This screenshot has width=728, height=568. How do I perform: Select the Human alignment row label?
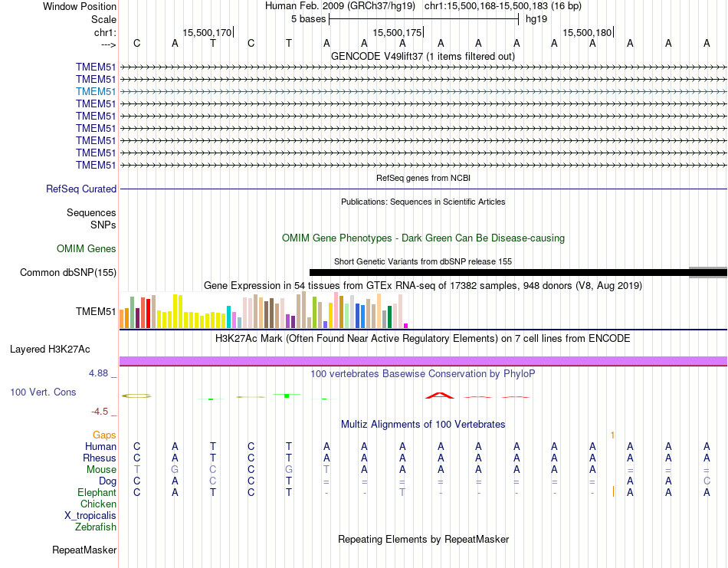click(100, 447)
